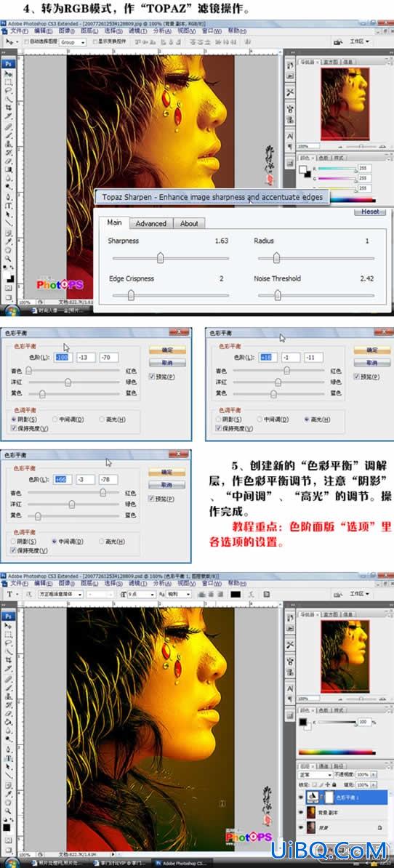
Task: Open the anti-aliasing 锐利 dropdown
Action: pyautogui.click(x=178, y=594)
